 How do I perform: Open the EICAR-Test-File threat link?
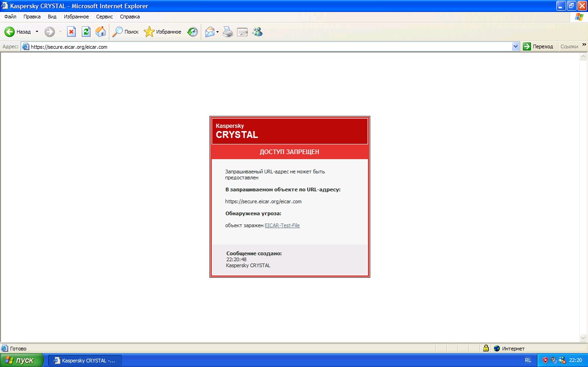(282, 225)
